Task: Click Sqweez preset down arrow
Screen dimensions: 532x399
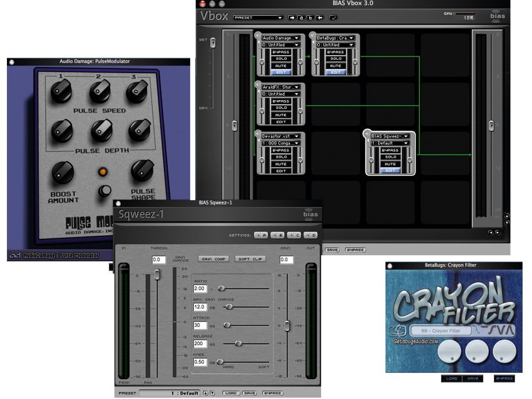Action: pos(212,393)
